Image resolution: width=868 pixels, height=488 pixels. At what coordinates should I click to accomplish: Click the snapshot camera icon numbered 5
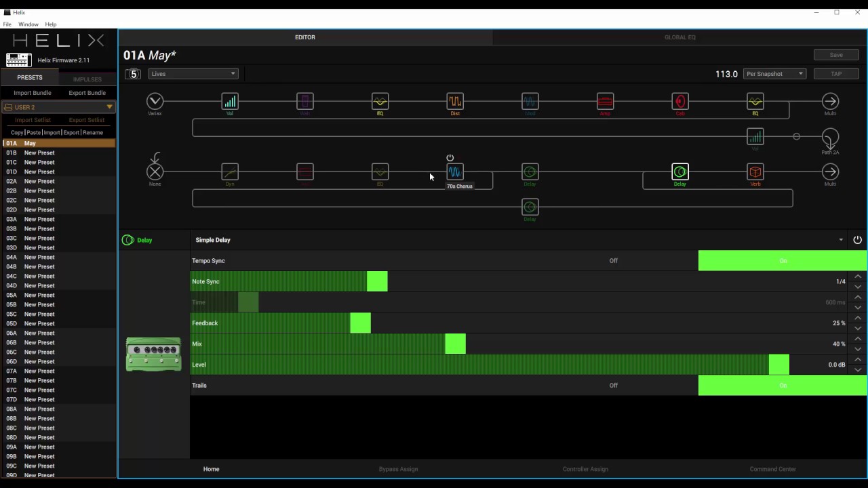[x=133, y=74]
